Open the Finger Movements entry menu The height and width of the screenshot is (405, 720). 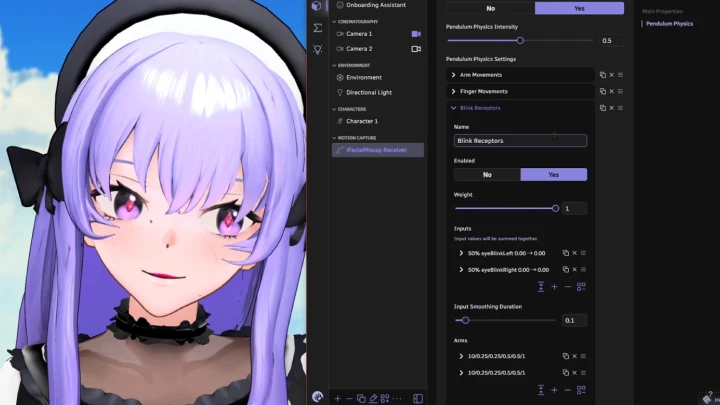pos(620,91)
